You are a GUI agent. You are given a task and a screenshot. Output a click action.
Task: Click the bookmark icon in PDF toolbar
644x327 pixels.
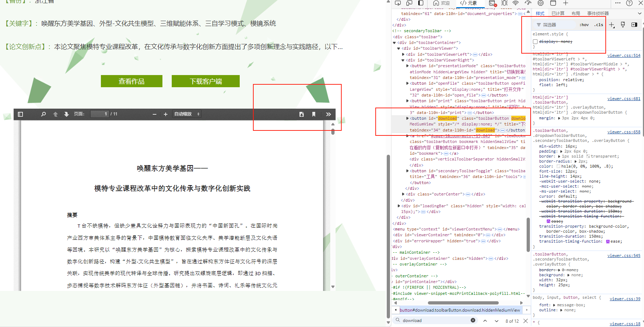(314, 114)
